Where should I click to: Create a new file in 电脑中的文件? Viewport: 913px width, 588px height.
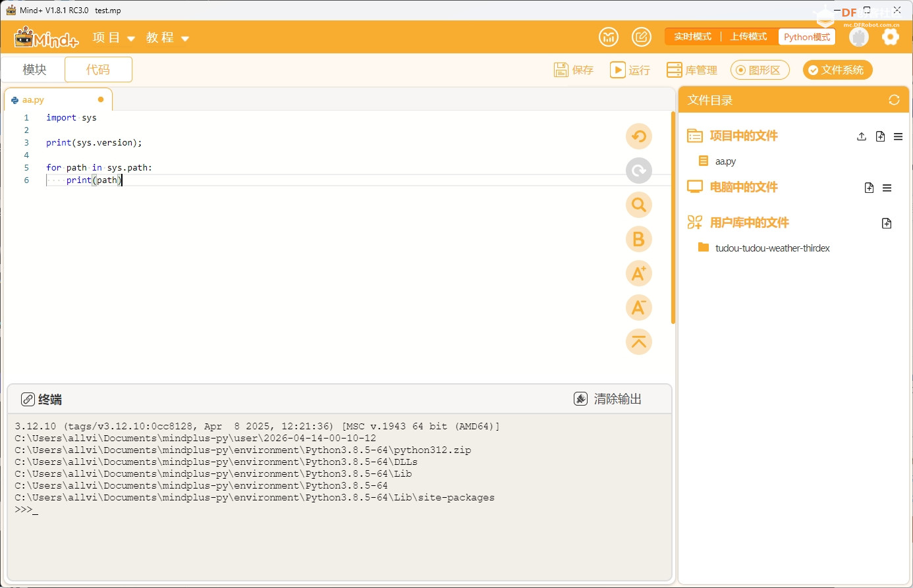pos(869,188)
